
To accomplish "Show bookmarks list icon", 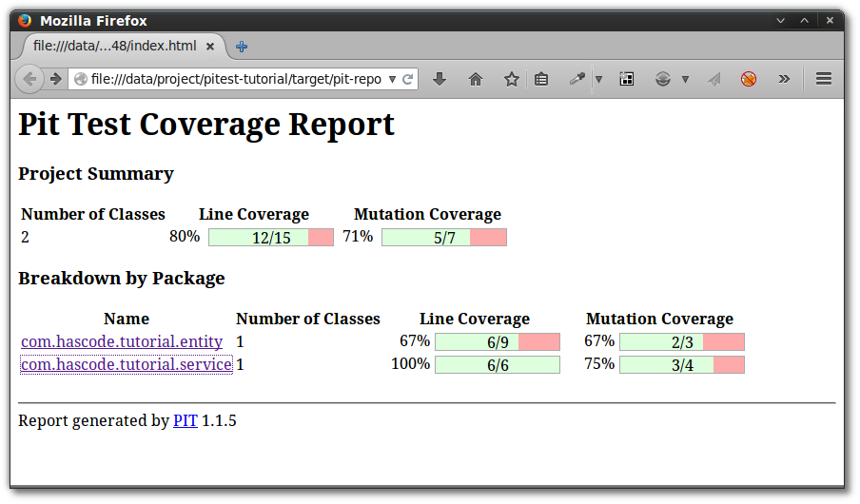I will coord(540,80).
